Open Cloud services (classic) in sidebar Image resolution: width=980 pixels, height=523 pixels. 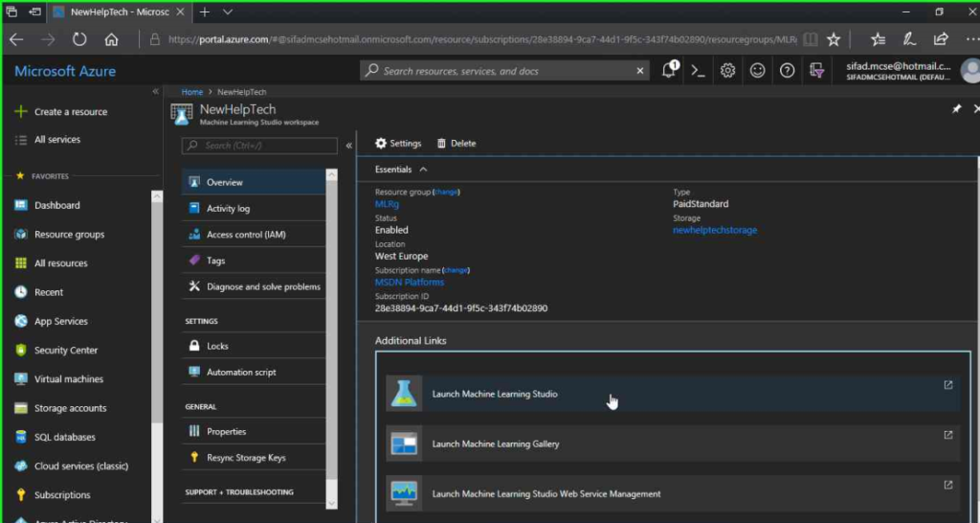(72, 466)
